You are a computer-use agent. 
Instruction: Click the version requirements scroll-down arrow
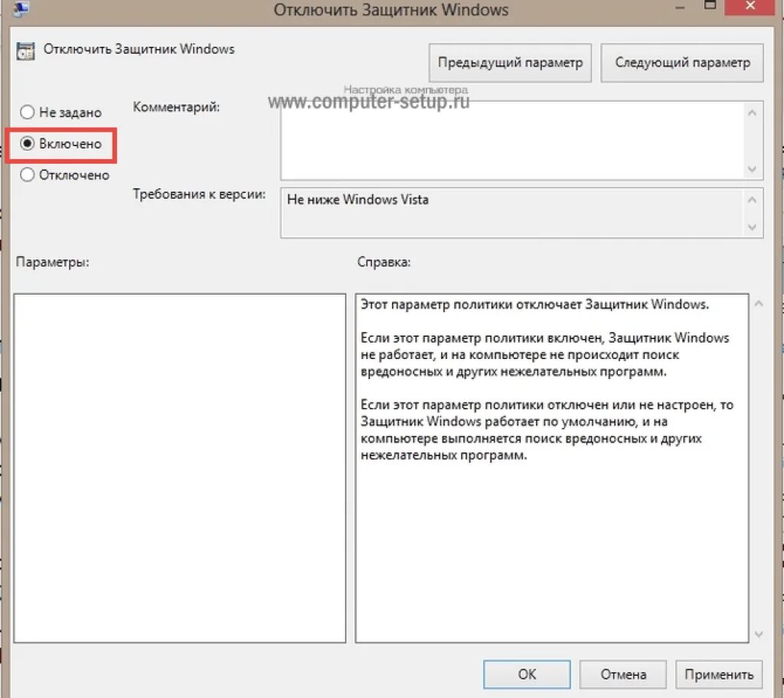(752, 227)
